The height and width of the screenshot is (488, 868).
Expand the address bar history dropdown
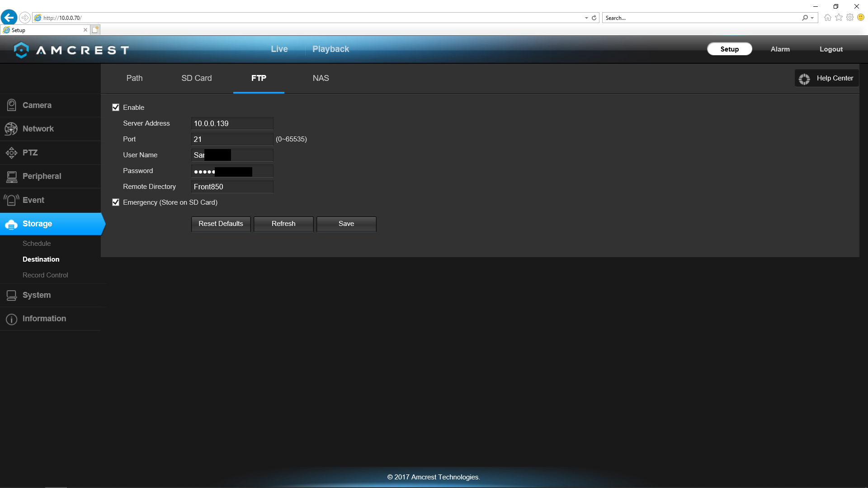pos(586,18)
